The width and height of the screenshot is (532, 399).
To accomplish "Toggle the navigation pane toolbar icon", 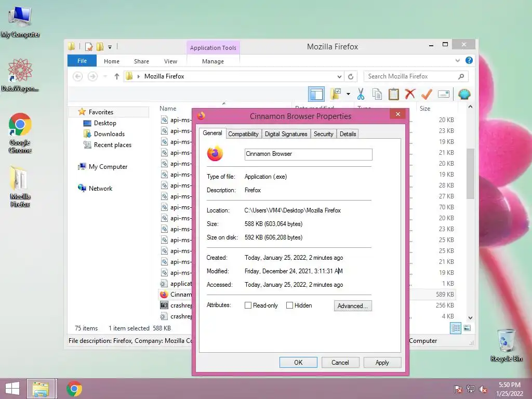I will [x=316, y=94].
